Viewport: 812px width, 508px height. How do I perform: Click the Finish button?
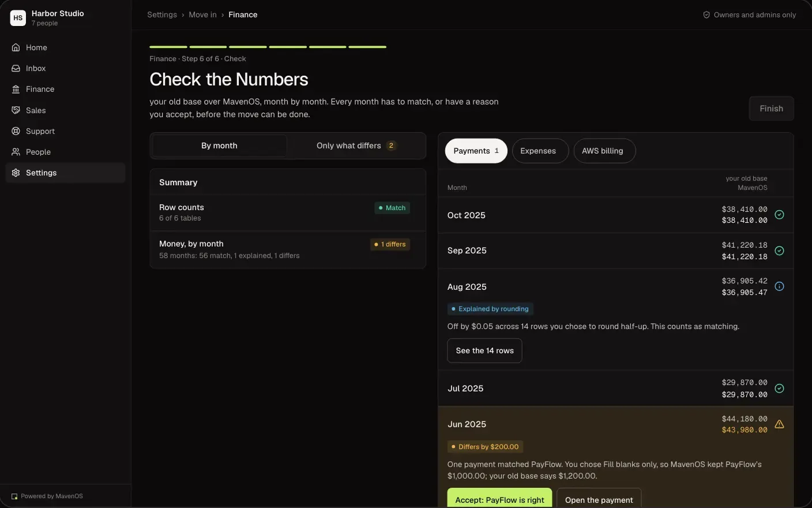pyautogui.click(x=772, y=109)
